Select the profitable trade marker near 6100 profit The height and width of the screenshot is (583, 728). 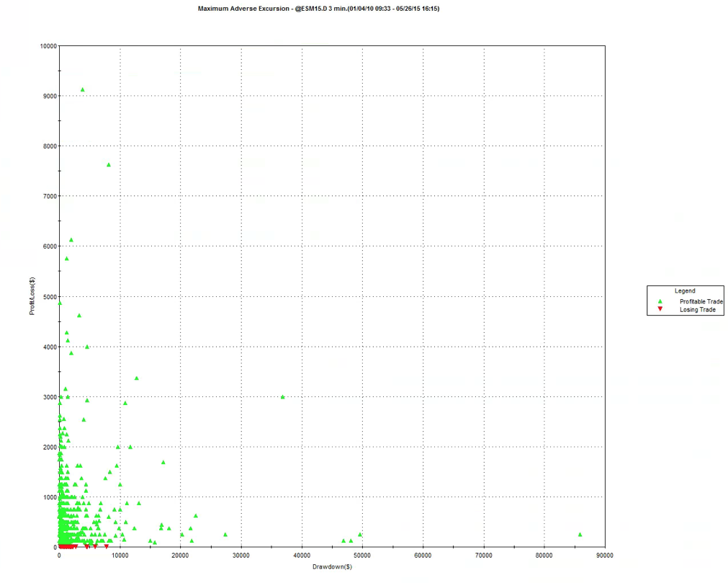pyautogui.click(x=71, y=240)
